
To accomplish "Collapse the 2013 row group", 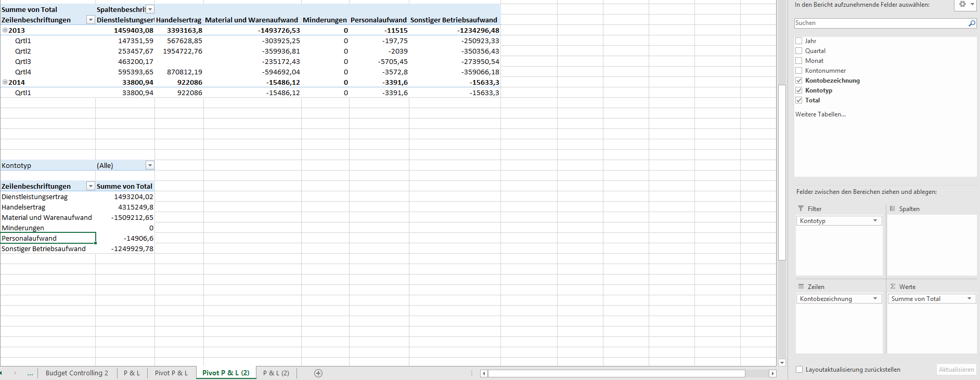I will pyautogui.click(x=5, y=30).
